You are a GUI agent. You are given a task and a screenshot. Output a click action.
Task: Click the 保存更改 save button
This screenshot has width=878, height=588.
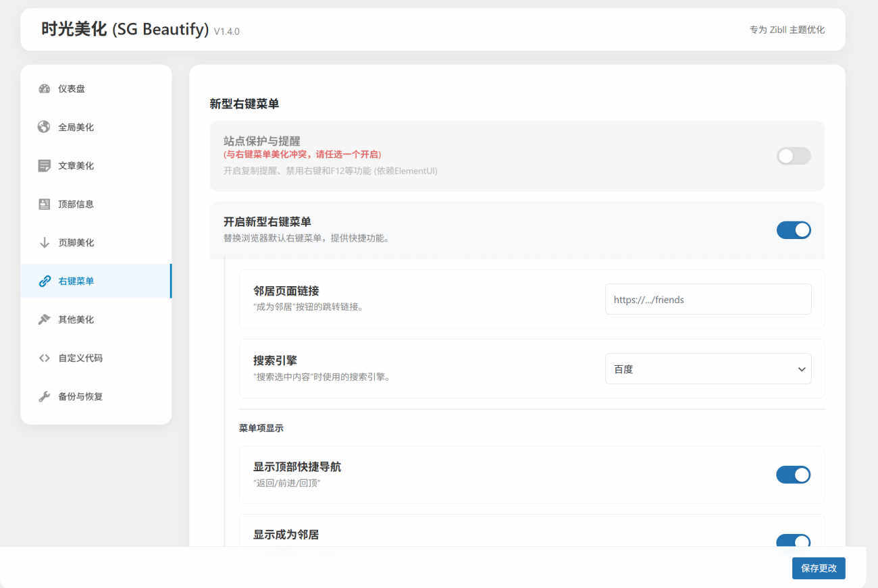(x=818, y=568)
